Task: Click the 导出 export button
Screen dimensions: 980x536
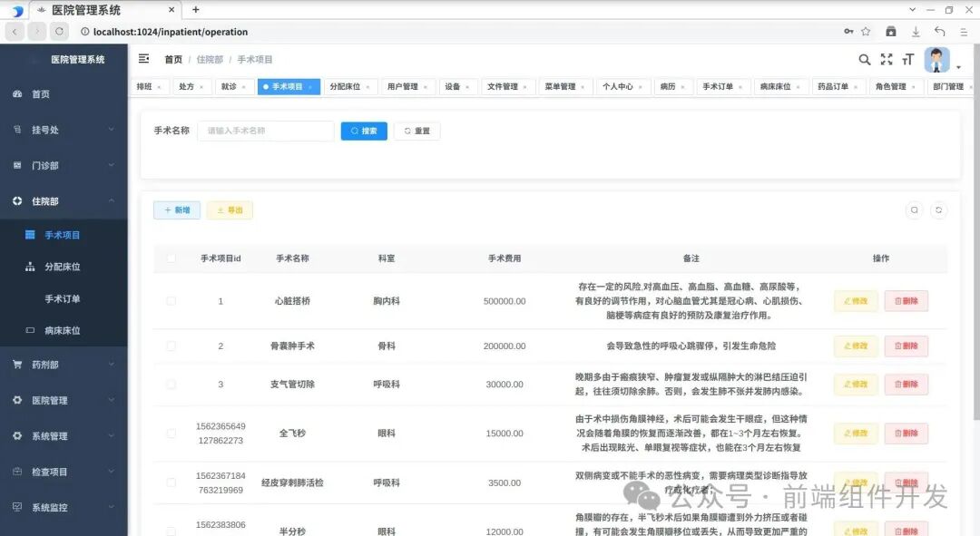Action: [x=230, y=210]
